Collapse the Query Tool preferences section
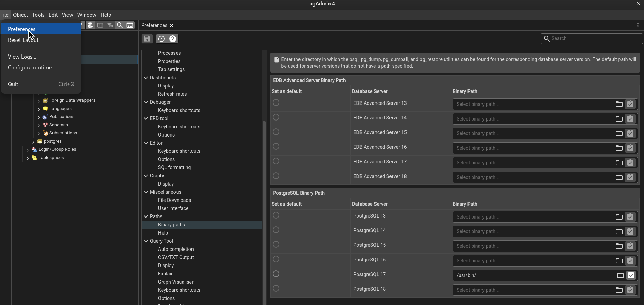Viewport: 644px width, 305px height. pos(146,241)
